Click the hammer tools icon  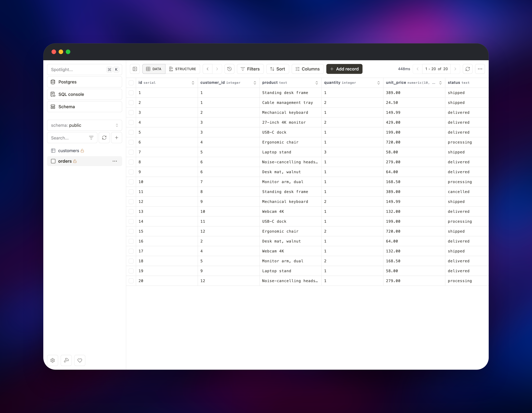(66, 360)
